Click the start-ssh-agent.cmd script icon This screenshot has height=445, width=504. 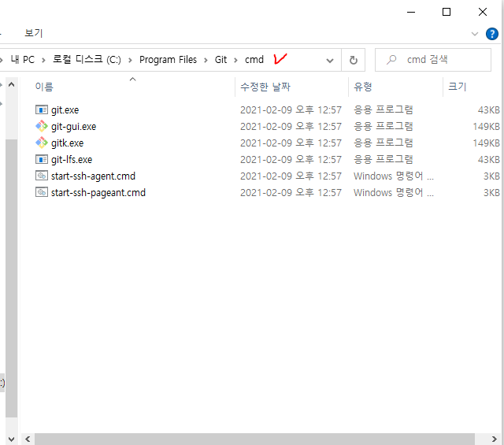pos(42,176)
